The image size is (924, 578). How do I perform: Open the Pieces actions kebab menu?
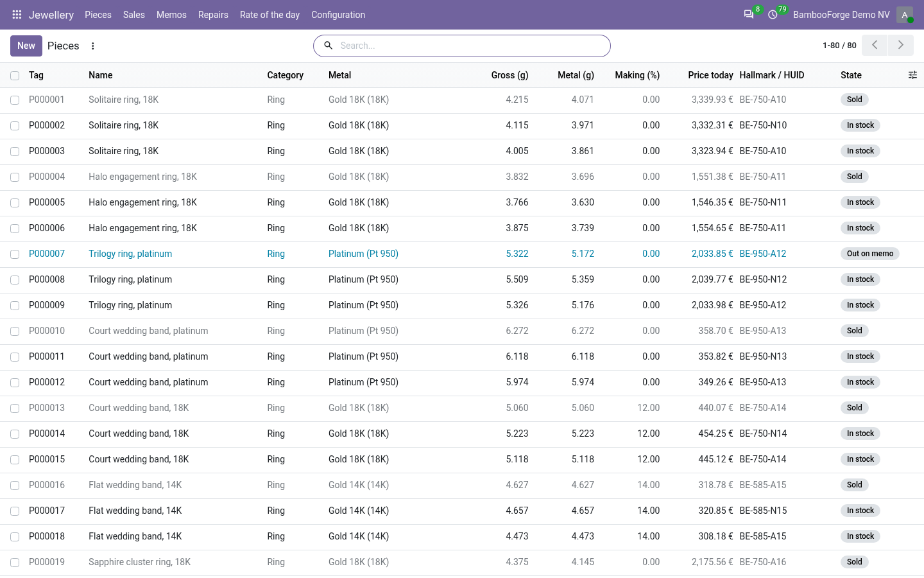[93, 46]
